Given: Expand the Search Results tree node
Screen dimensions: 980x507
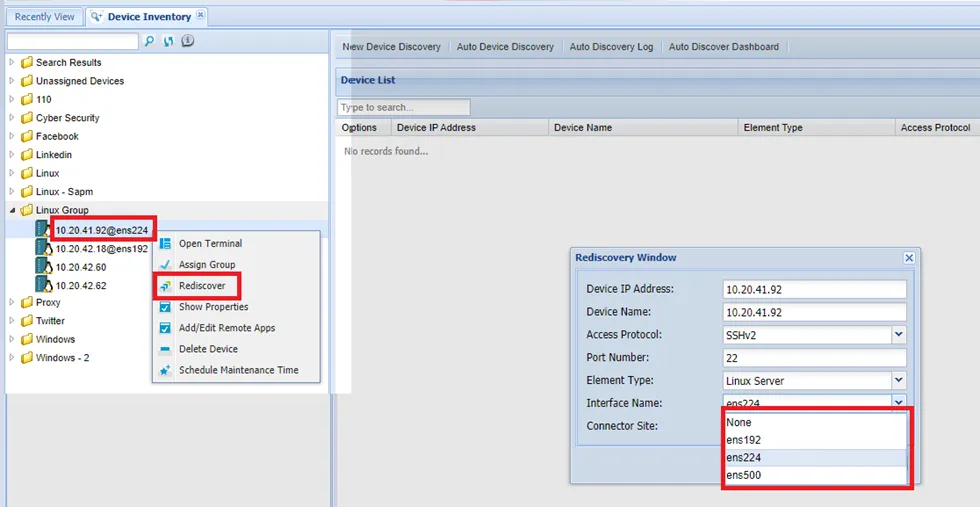Looking at the screenshot, I should tap(12, 63).
